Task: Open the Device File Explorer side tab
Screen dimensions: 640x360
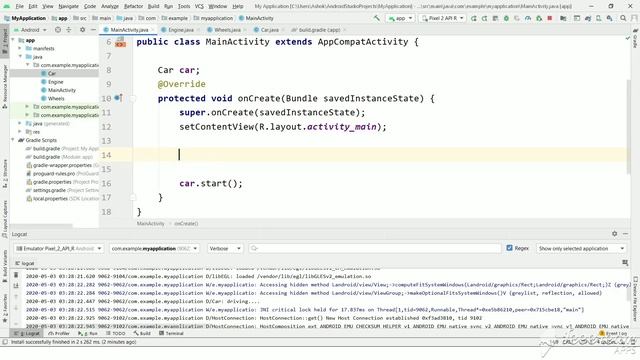Action: pyautogui.click(x=636, y=298)
